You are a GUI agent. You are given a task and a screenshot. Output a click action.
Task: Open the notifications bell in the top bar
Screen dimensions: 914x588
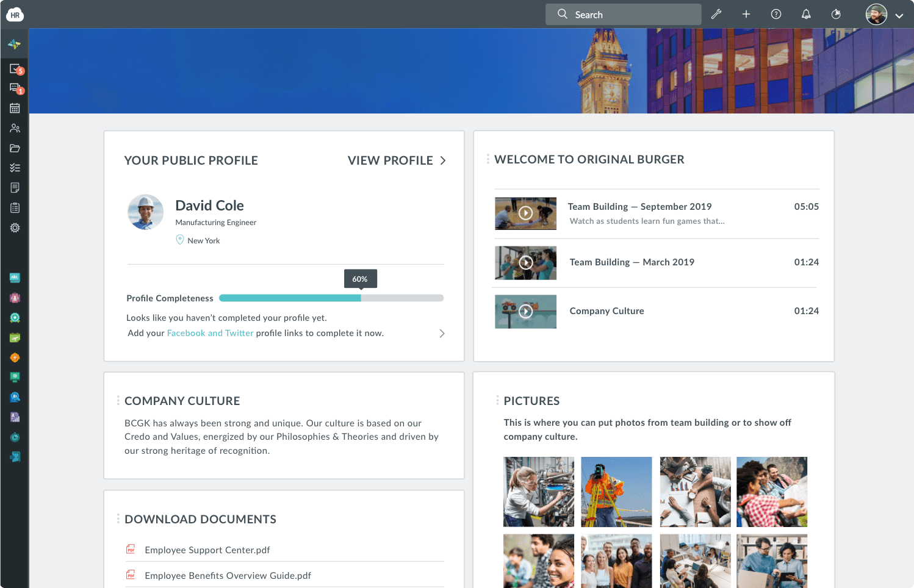805,13
